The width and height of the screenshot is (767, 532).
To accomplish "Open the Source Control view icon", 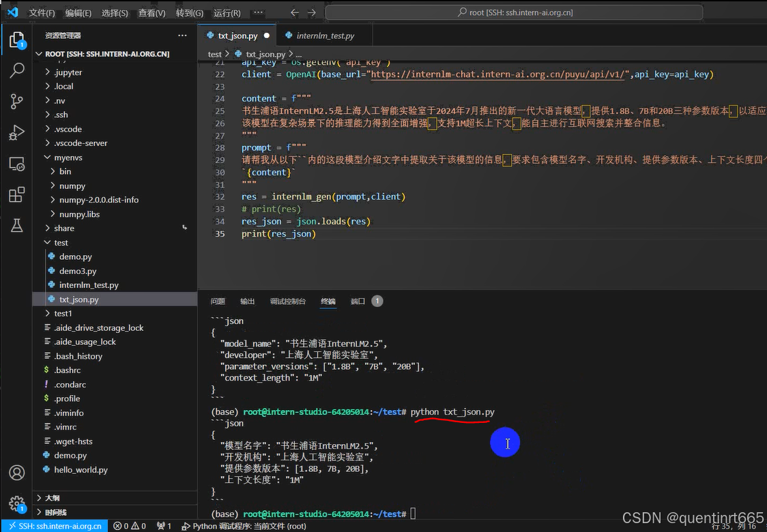I will (x=16, y=101).
